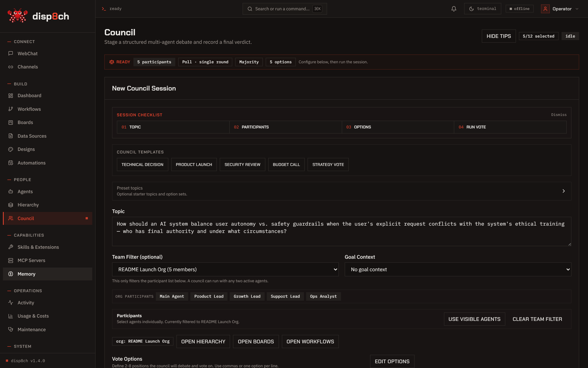Click the WebChat speech bubble icon
The width and height of the screenshot is (588, 368).
click(11, 53)
